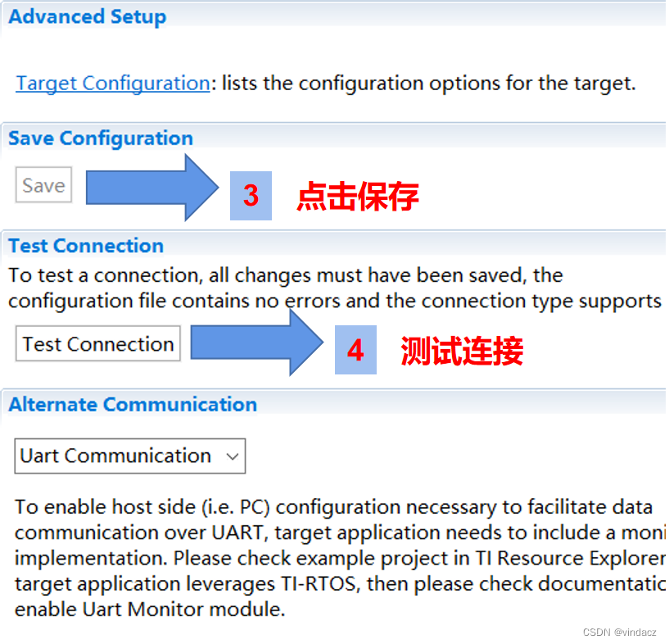The height and width of the screenshot is (644, 669).
Task: Click the red text 点击保存
Action: click(356, 197)
